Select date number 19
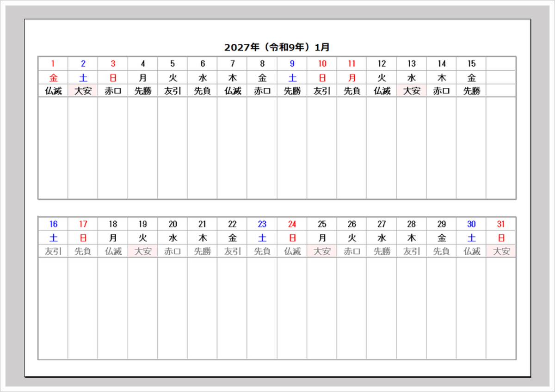The image size is (555, 392). point(143,224)
